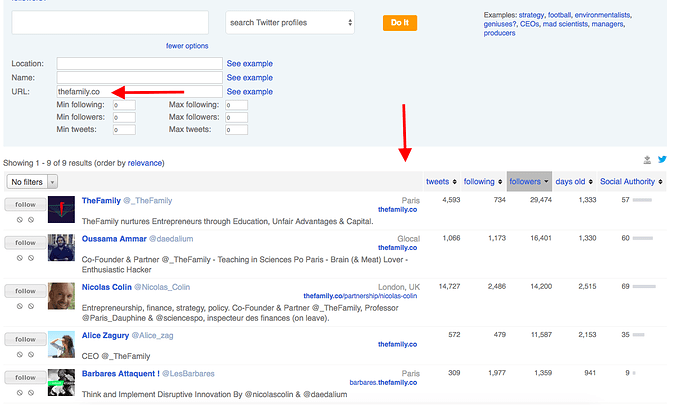
Task: Open the @Nicolas_Colin handle link
Action: 162,287
